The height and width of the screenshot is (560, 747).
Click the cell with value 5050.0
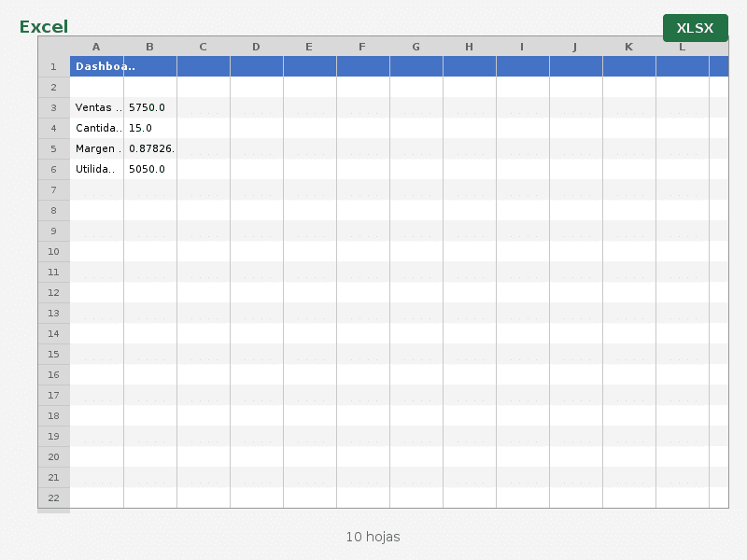(149, 169)
